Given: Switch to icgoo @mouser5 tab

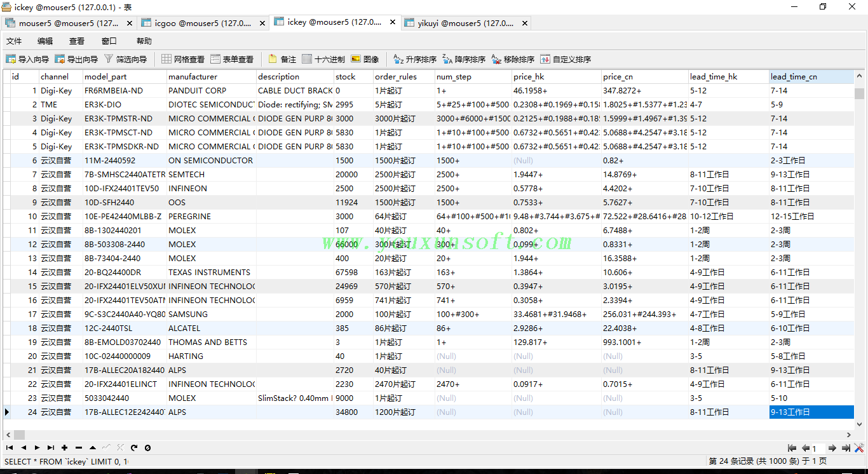Looking at the screenshot, I should 203,23.
